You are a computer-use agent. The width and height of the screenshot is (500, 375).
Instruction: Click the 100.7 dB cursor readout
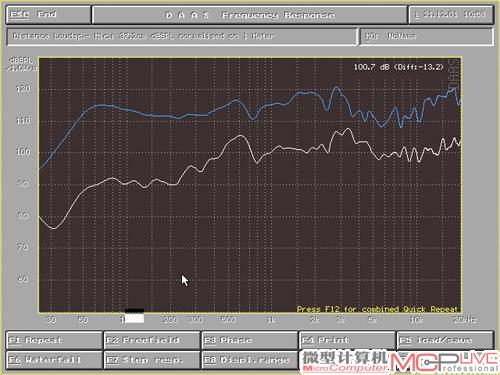coord(399,67)
